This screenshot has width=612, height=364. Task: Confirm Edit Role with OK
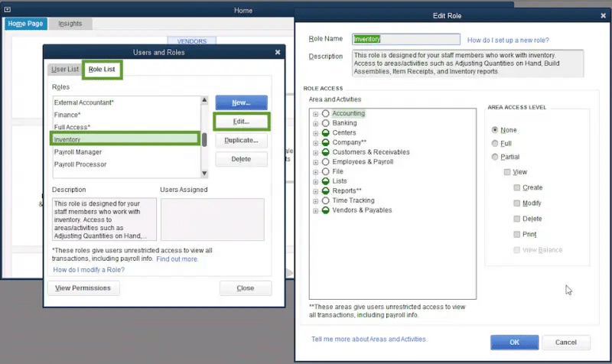514,343
